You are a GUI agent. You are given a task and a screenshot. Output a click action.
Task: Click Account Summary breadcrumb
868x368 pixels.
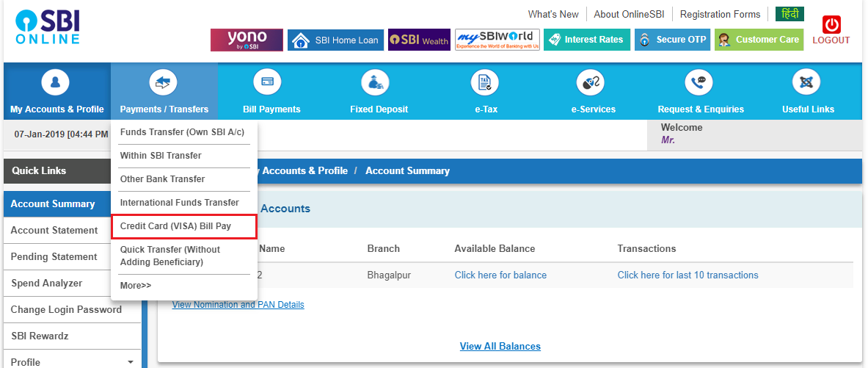click(x=407, y=170)
